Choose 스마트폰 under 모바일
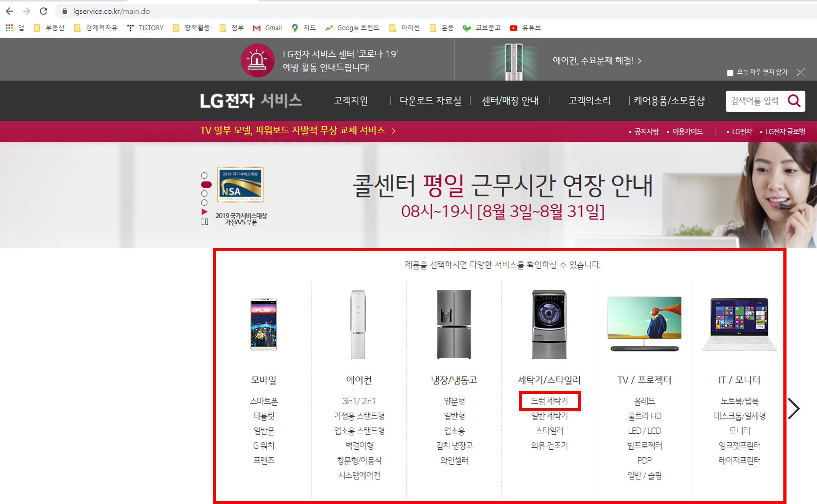Viewport: 817px width, 504px height. point(264,401)
